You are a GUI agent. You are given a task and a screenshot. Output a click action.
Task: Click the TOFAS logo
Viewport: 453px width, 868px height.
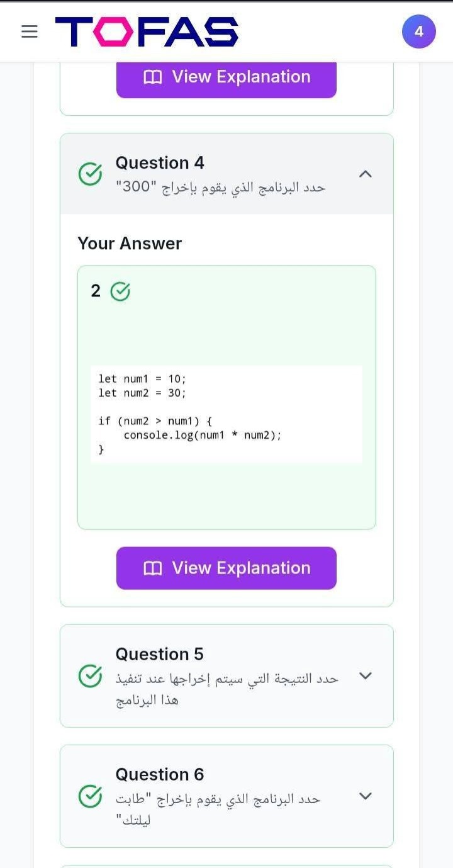coord(147,31)
